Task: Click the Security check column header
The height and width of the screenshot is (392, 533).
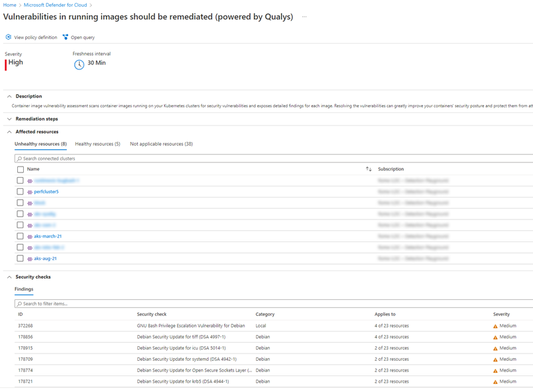Action: (152, 314)
